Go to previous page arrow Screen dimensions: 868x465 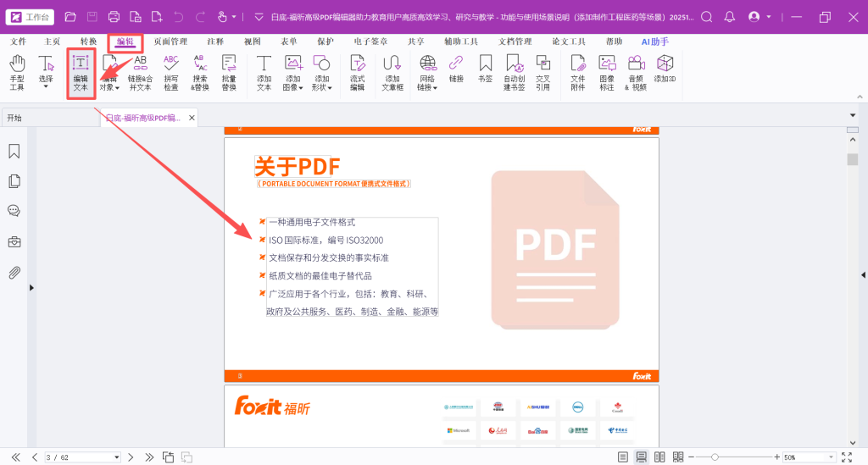point(34,457)
